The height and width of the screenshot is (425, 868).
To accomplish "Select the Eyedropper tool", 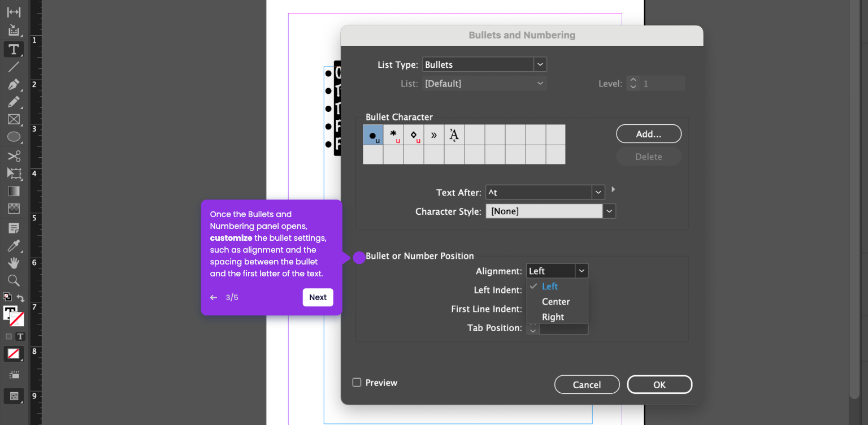I will click(14, 246).
